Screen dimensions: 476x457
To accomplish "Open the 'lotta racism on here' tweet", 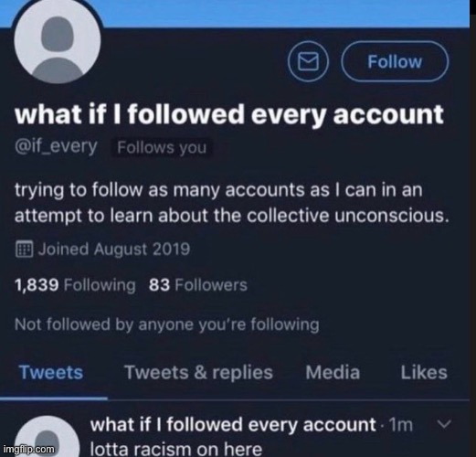I will [x=176, y=449].
